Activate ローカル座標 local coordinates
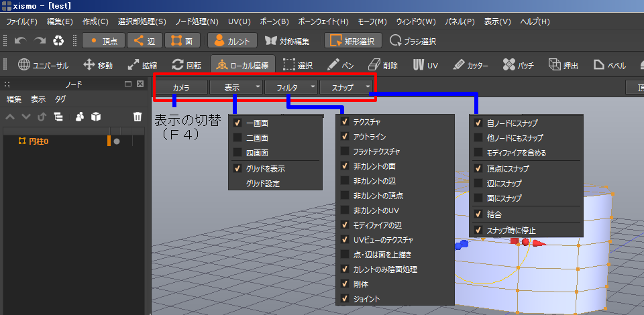Image resolution: width=644 pixels, height=315 pixels. point(243,65)
